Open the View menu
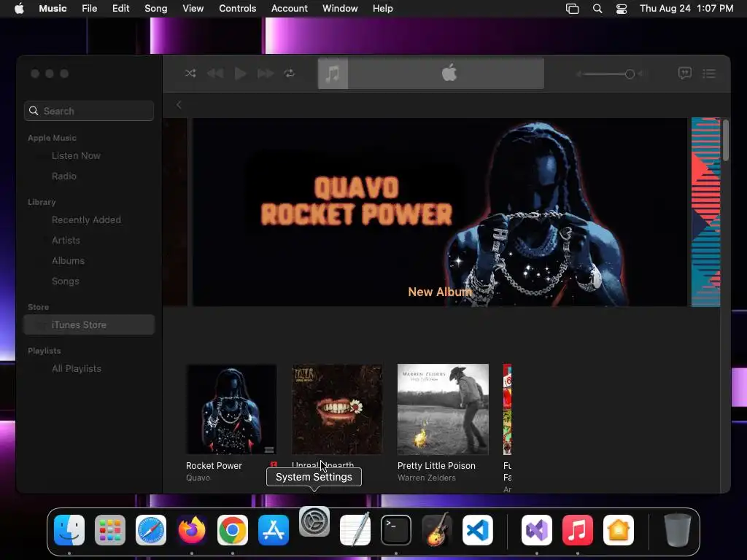 (193, 9)
